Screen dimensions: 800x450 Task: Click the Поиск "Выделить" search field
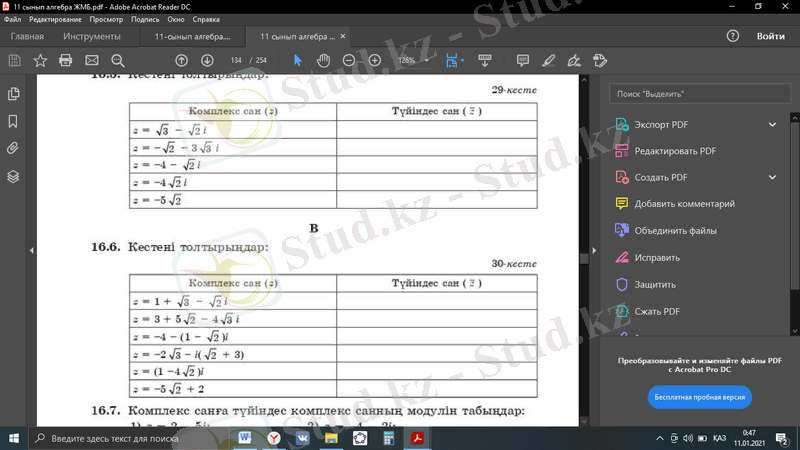point(700,93)
